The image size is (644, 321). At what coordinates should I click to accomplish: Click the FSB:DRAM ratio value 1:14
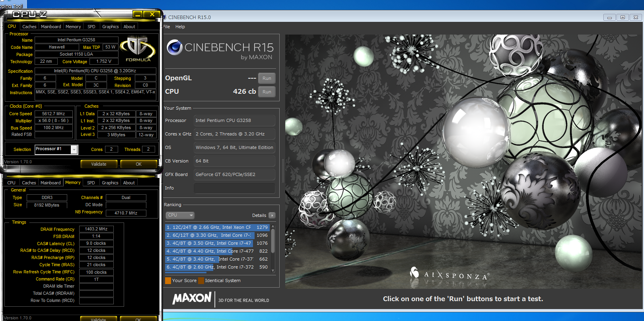(x=96, y=236)
